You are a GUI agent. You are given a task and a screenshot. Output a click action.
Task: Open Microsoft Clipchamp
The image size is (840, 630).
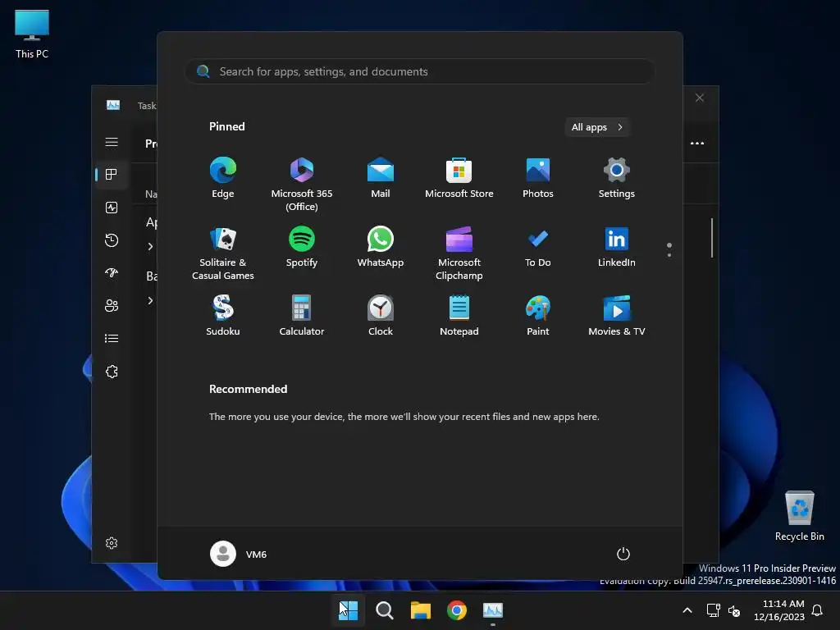[x=459, y=253]
